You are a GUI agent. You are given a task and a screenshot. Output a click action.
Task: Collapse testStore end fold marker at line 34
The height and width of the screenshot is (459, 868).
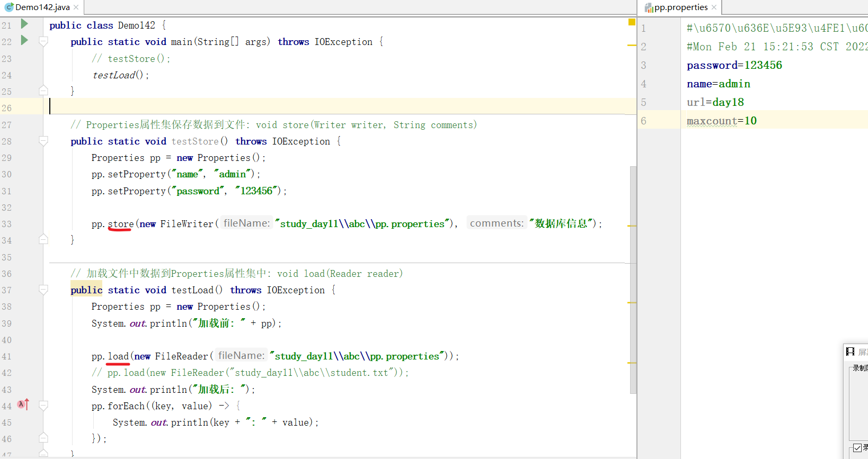pyautogui.click(x=43, y=239)
